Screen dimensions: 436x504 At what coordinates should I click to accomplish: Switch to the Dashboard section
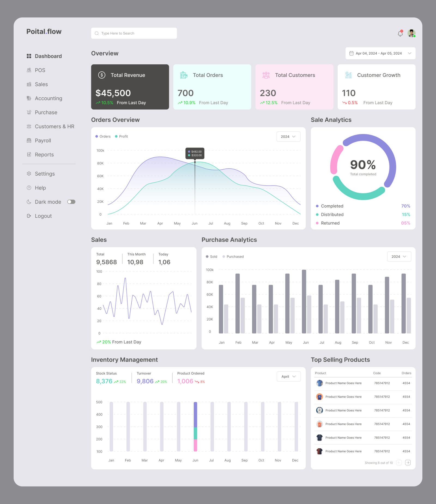click(48, 56)
